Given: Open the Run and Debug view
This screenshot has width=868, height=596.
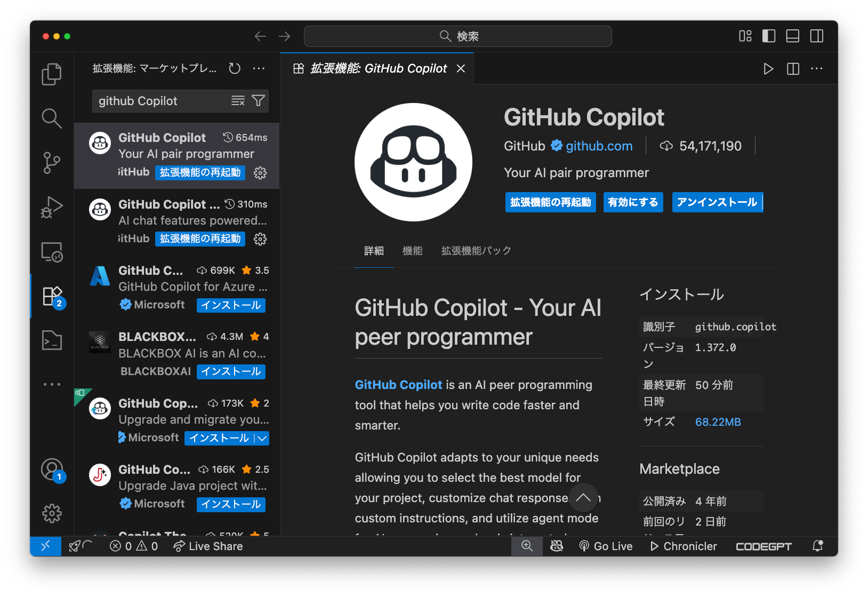Looking at the screenshot, I should [52, 207].
